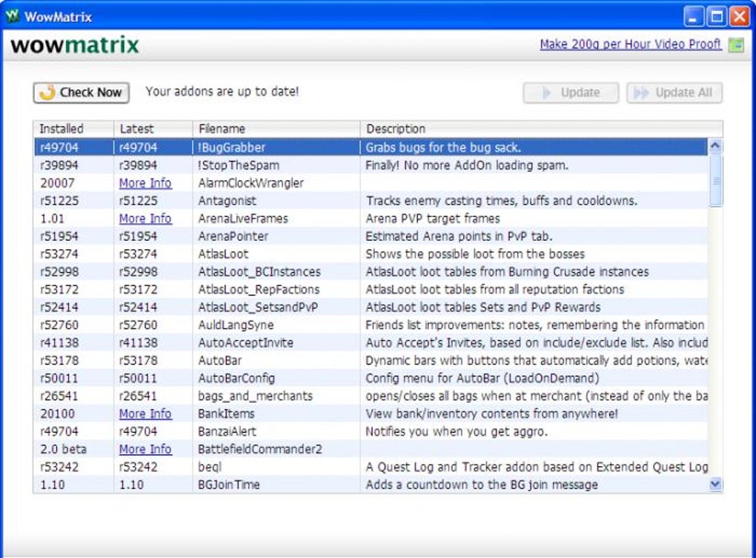Click the WowMatrix title bar app icon
Image resolution: width=756 pixels, height=558 pixels.
click(x=12, y=16)
